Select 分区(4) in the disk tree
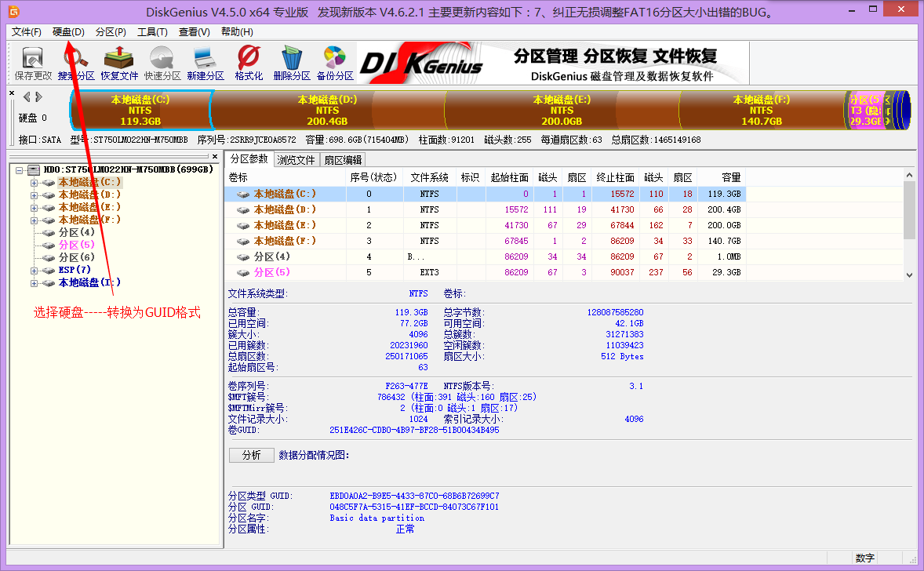924x571 pixels. pyautogui.click(x=77, y=232)
